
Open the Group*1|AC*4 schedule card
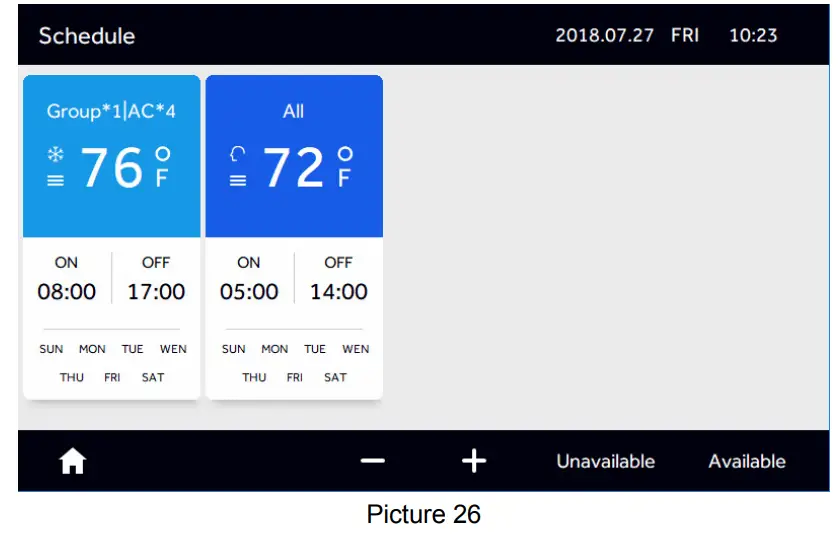click(x=111, y=111)
